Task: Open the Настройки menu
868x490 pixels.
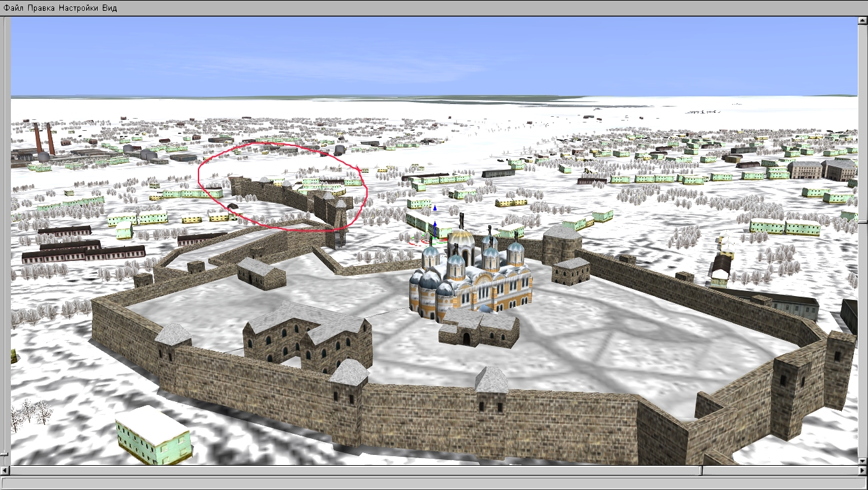Action: tap(79, 8)
